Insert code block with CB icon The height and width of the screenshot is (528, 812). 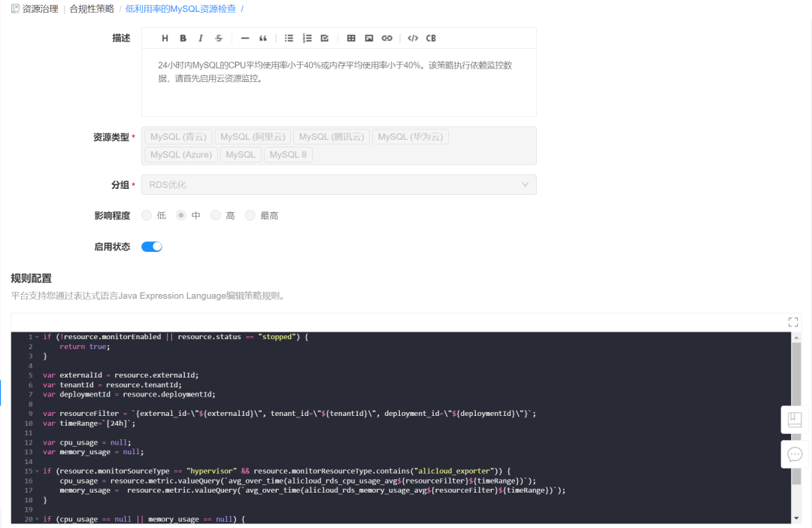(x=431, y=38)
